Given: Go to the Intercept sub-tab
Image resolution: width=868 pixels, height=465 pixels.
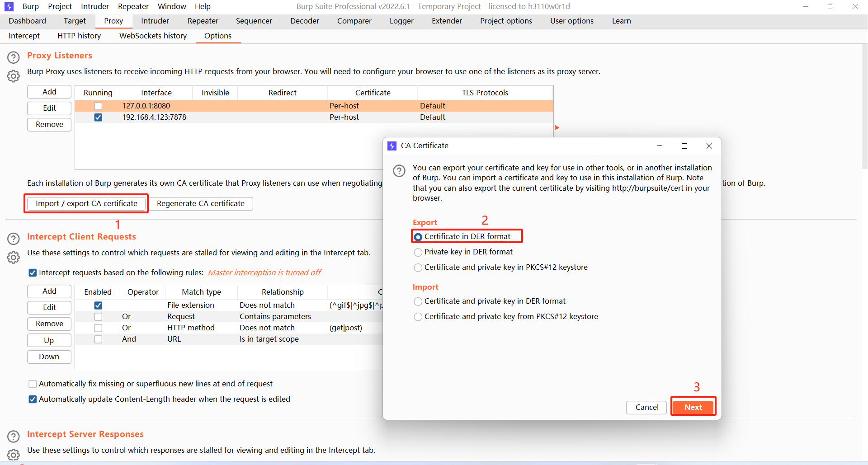Looking at the screenshot, I should [24, 36].
